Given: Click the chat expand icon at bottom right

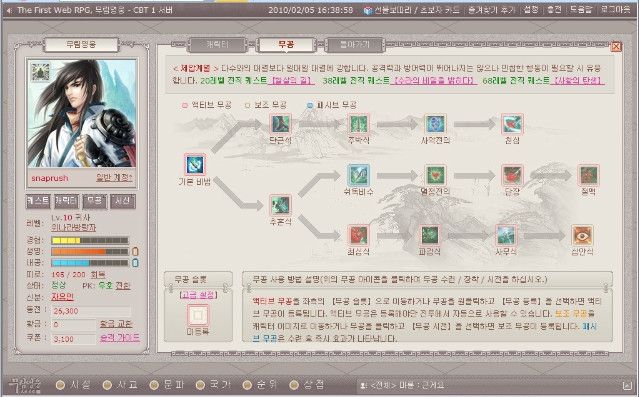Looking at the screenshot, I should click(627, 385).
